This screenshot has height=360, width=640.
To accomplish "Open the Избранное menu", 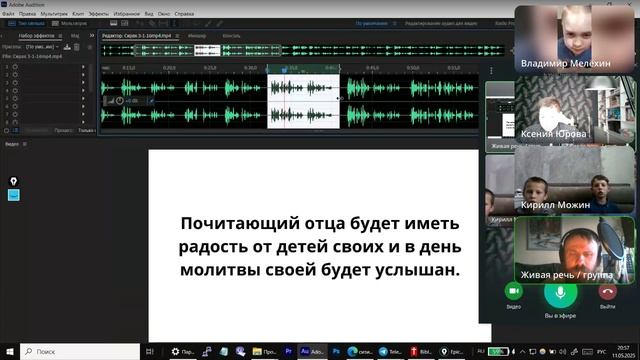I will pyautogui.click(x=127, y=14).
